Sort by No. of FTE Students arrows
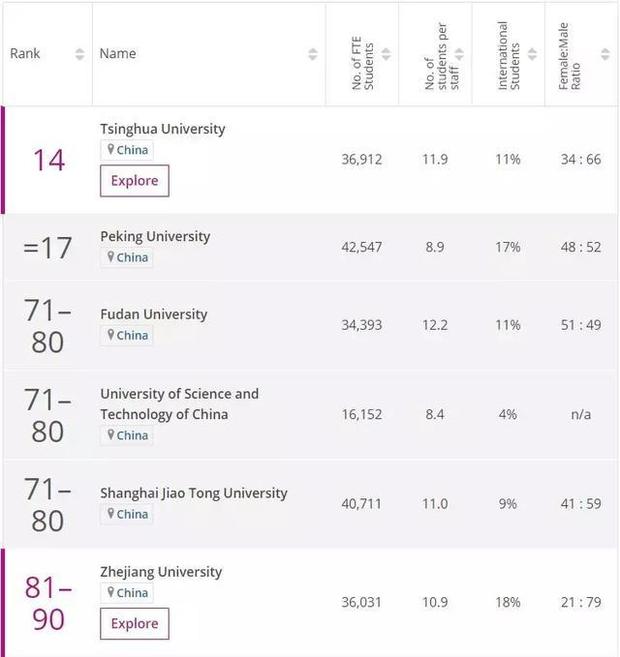Screen dimensions: 620x657 click(386, 54)
